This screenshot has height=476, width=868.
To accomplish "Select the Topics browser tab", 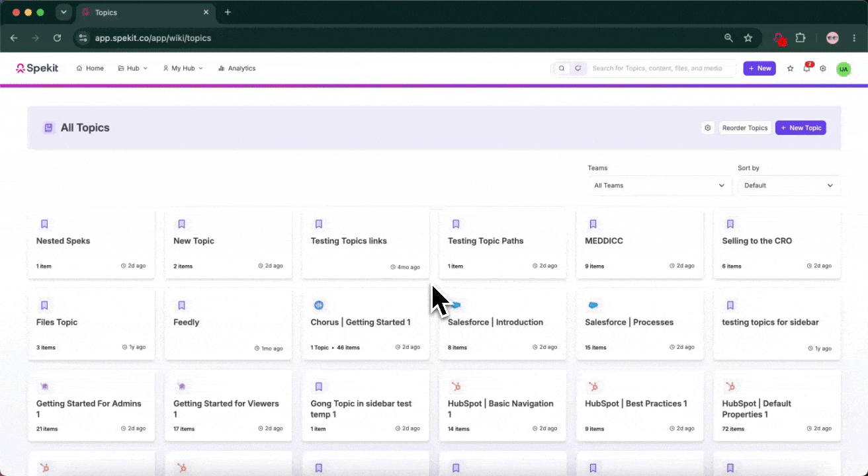I will tap(144, 13).
